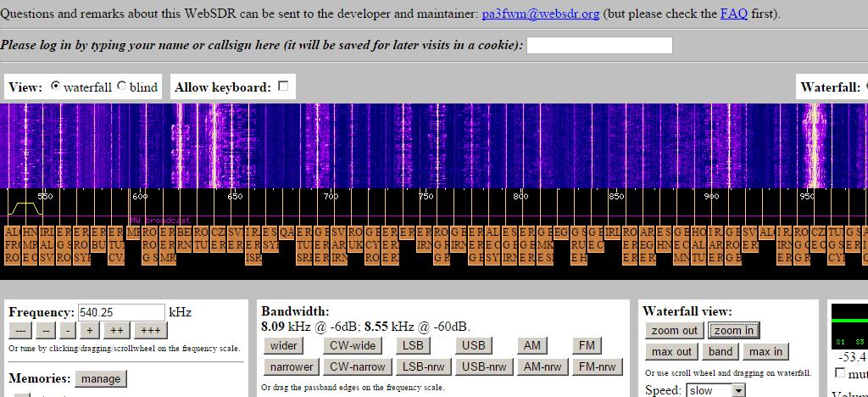This screenshot has height=397, width=868.
Task: Switch to AM-nrw mode
Action: pos(542,366)
